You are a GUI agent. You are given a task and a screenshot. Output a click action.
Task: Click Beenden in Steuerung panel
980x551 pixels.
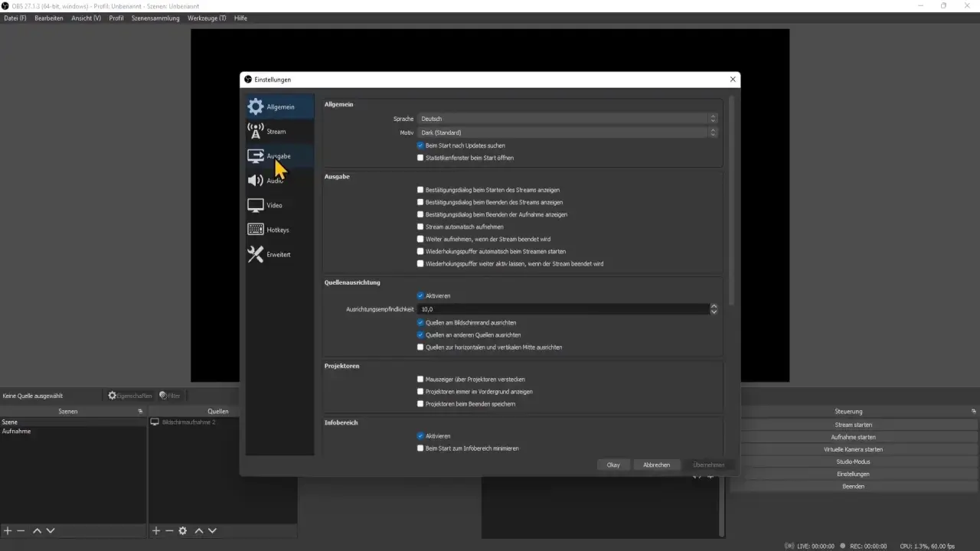853,486
